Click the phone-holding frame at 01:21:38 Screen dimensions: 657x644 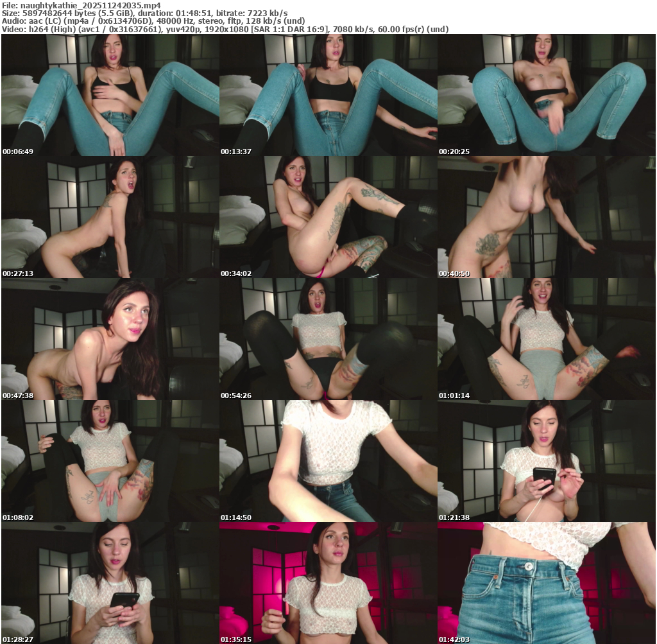tap(546, 461)
